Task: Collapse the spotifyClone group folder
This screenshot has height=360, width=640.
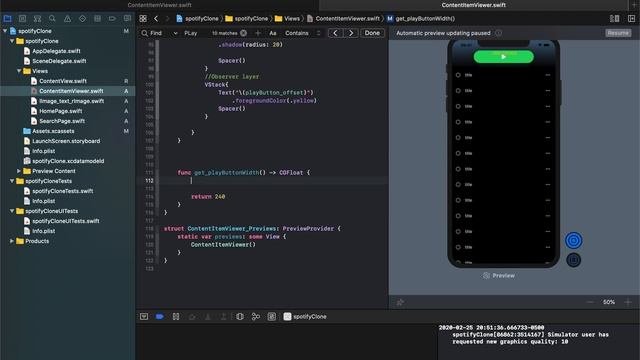Action: [x=12, y=41]
